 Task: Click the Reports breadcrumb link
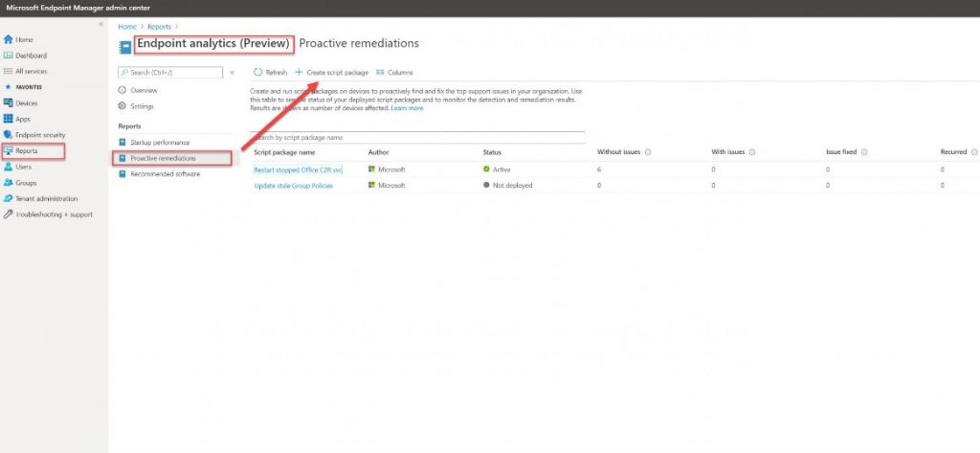(159, 27)
